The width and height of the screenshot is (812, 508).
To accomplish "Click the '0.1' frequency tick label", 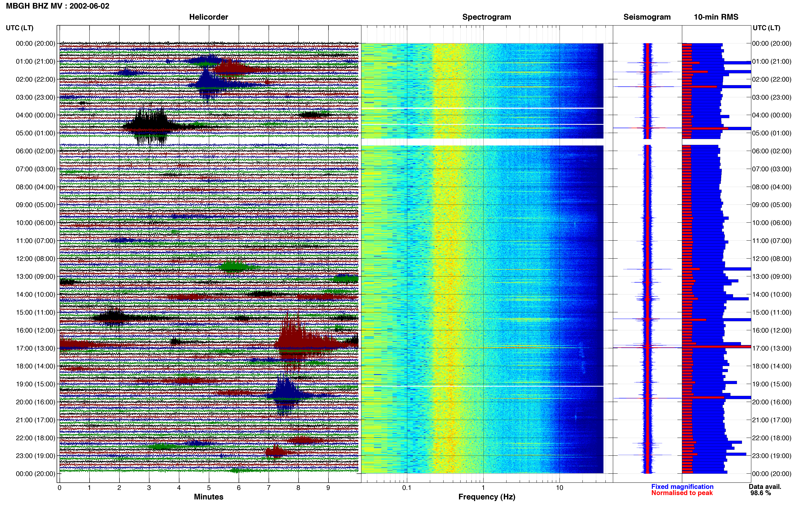I will [x=407, y=487].
